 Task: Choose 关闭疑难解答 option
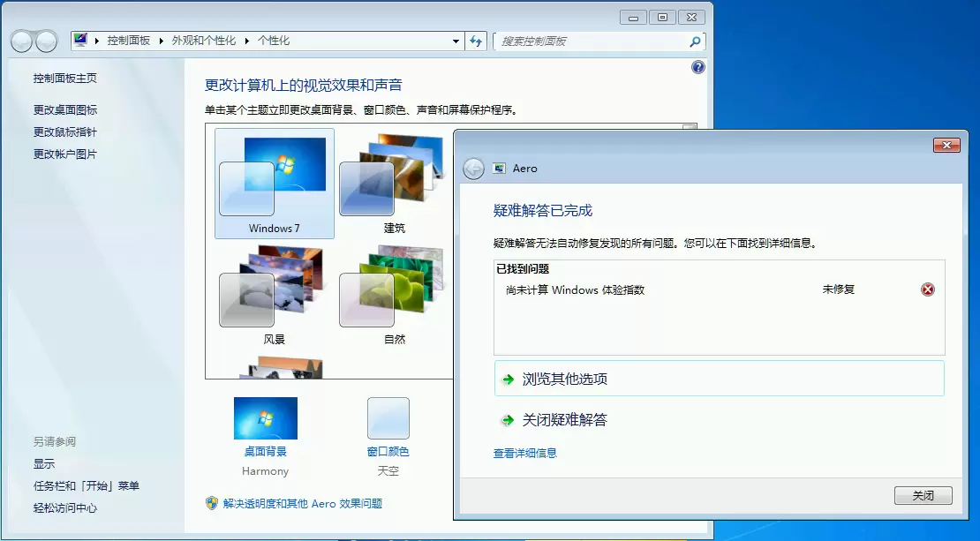719,420
